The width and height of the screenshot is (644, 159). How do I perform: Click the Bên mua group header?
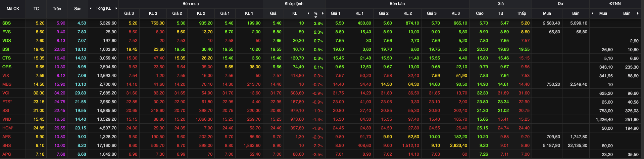tap(191, 4)
